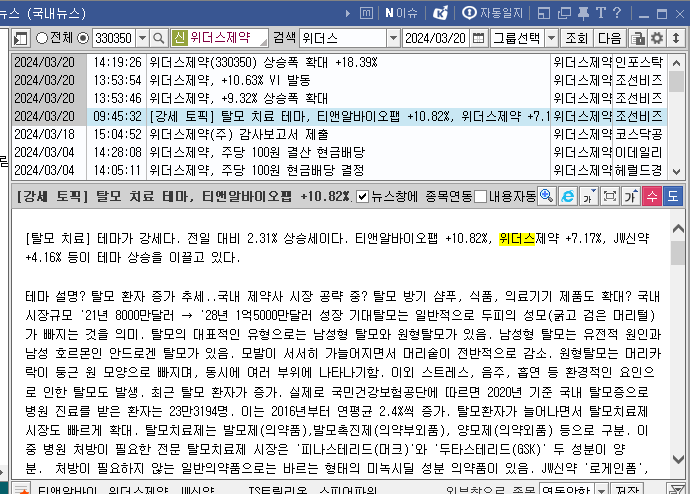Viewport: 690px width, 494px height.
Task: Click the highlighted 위더스 word in article
Action: [517, 239]
